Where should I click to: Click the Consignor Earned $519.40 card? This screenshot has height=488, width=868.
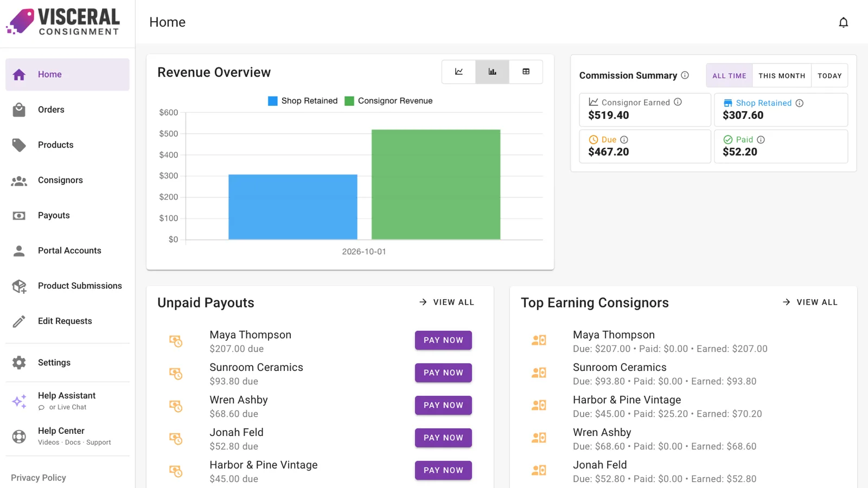tap(645, 110)
